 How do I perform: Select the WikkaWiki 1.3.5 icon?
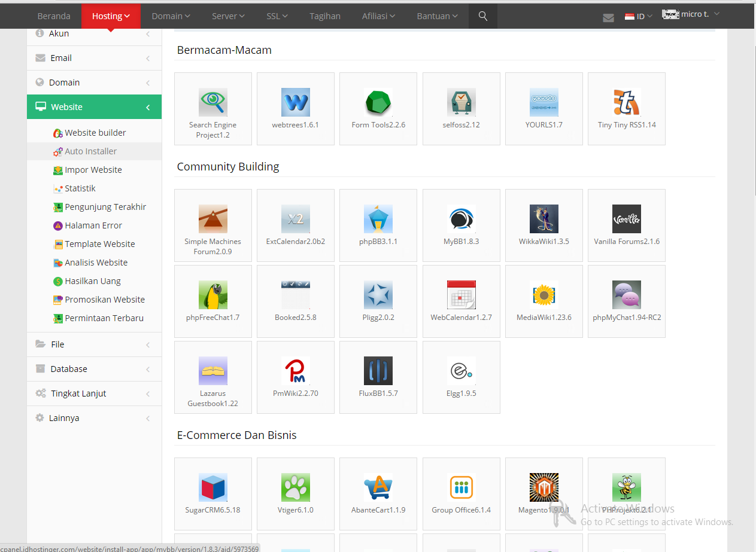point(544,219)
